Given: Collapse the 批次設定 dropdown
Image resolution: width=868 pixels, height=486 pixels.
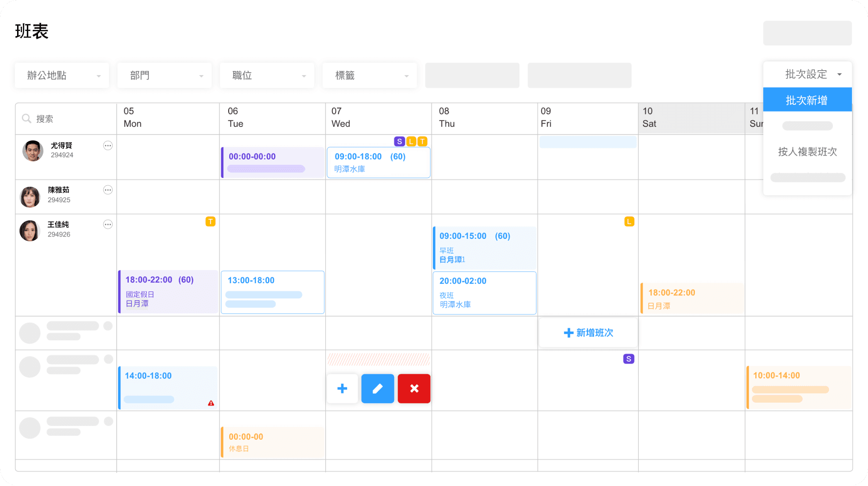Looking at the screenshot, I should click(808, 74).
